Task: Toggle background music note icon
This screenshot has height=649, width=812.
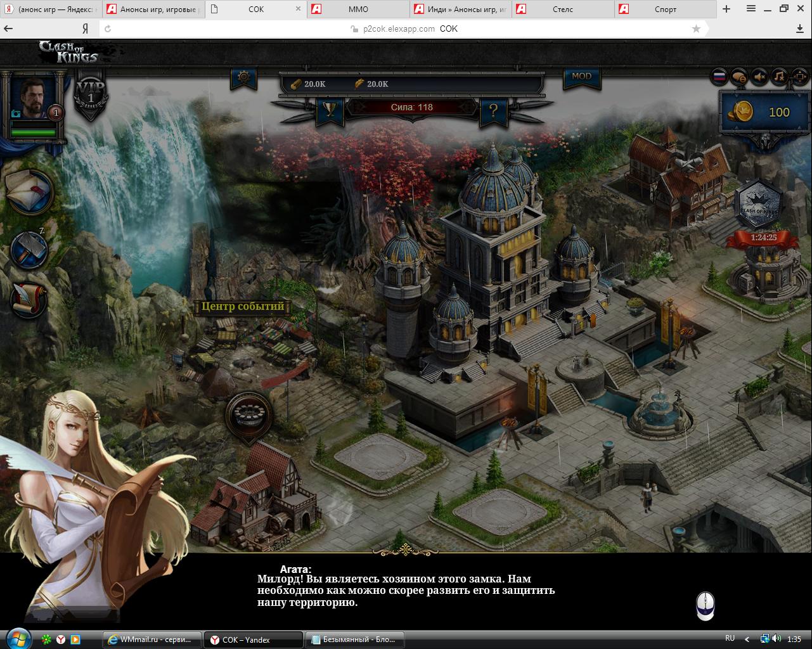Action: tap(780, 77)
